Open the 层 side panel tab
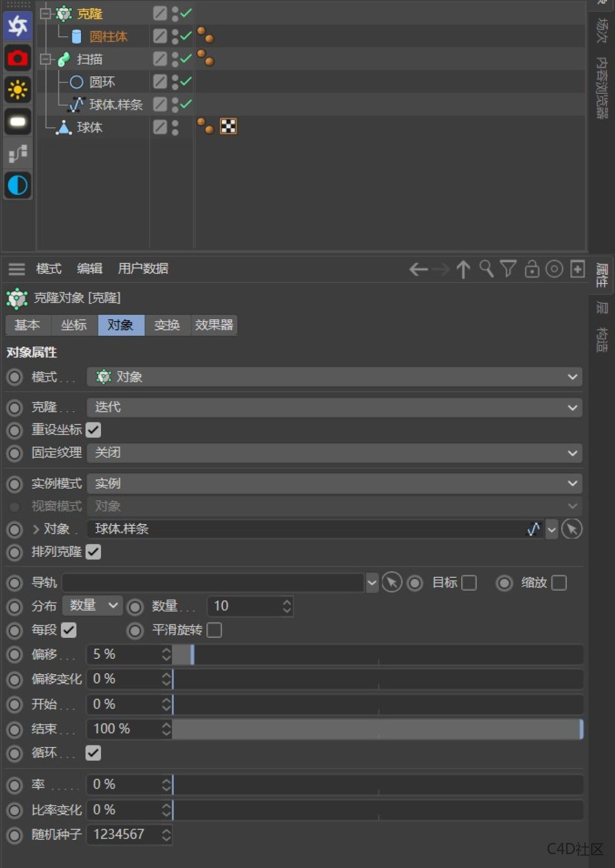 tap(602, 308)
